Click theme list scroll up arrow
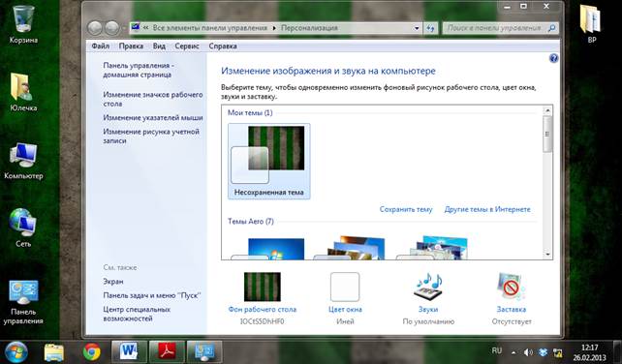 tap(547, 110)
